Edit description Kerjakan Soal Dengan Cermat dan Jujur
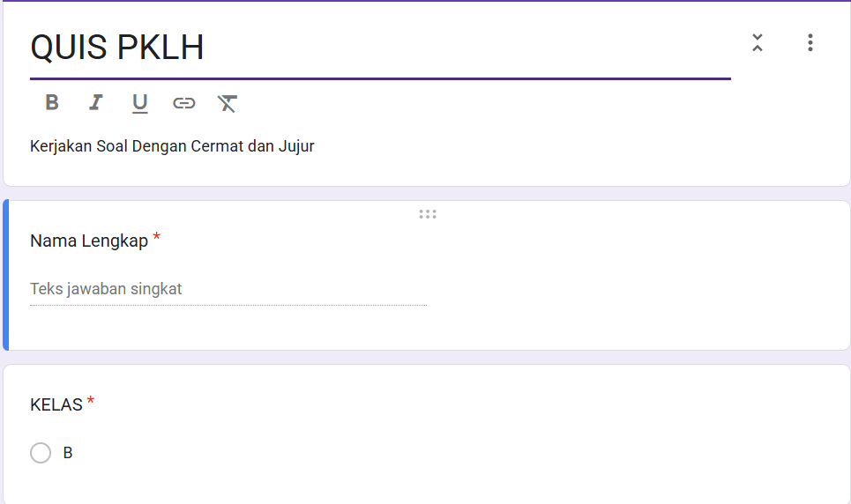 coord(172,146)
